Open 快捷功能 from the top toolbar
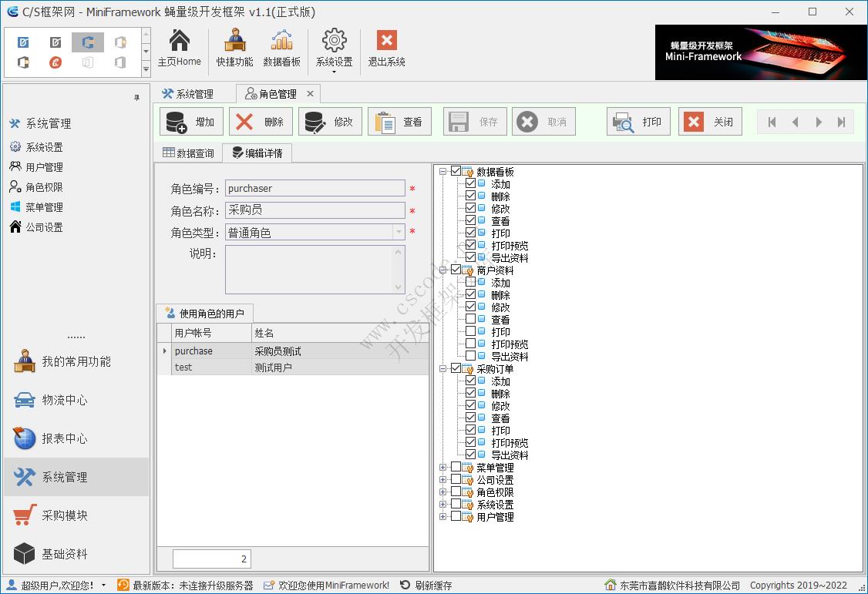 point(234,49)
